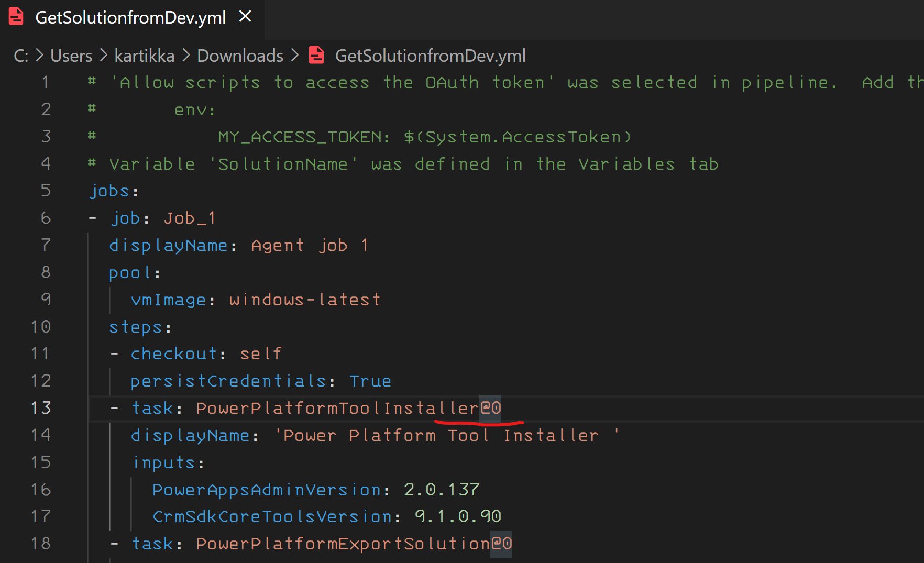Click the YAML file icon in the tab

[x=16, y=17]
